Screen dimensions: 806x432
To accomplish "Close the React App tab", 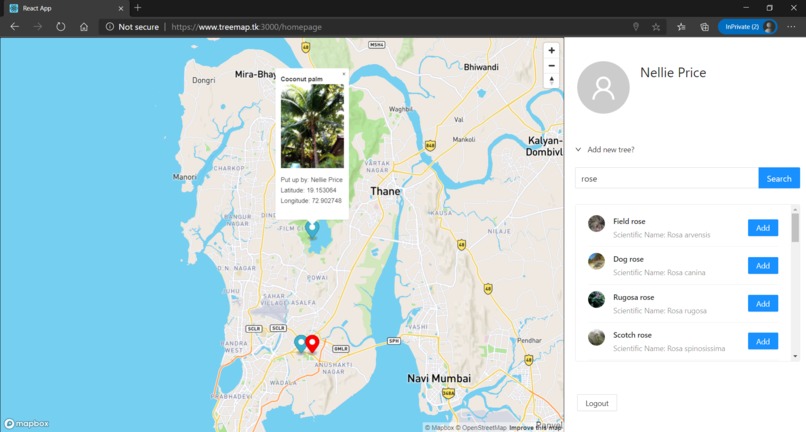I will 121,8.
